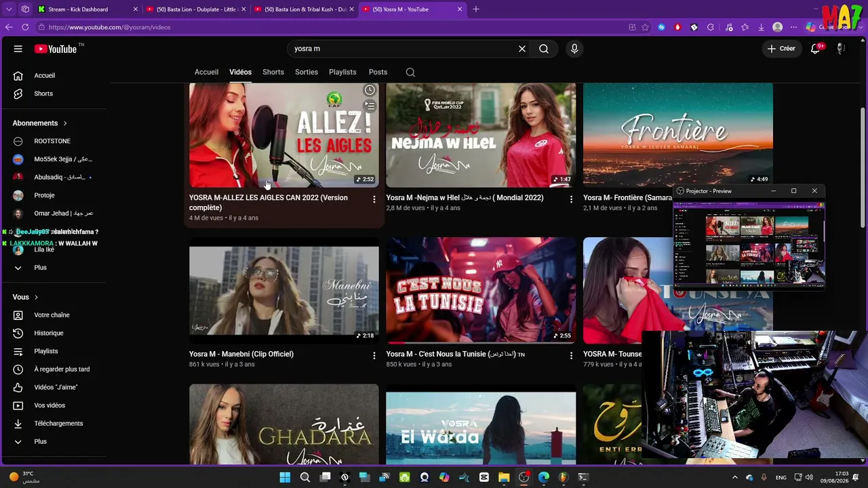Reload the page with the refresh icon
The image size is (868, 488).
[25, 27]
